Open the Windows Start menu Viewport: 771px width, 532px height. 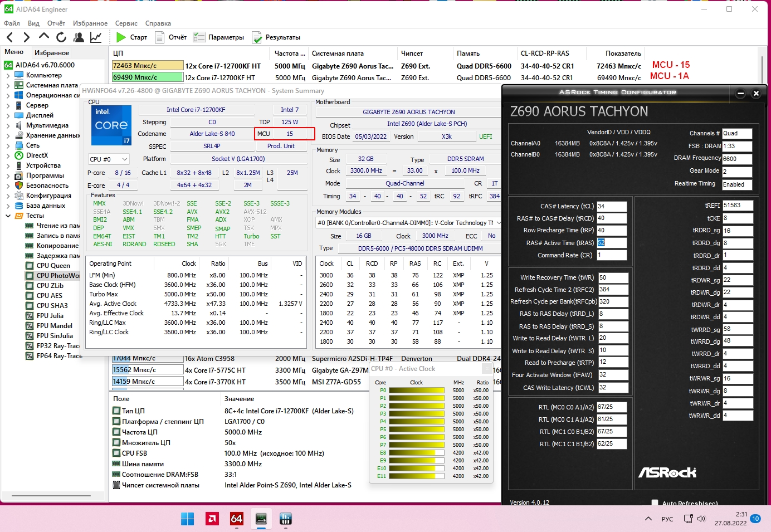tap(188, 519)
